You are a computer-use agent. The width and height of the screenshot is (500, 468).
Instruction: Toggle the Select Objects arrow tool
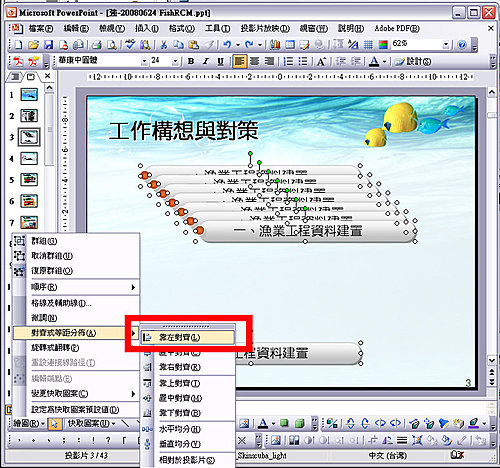[55, 424]
